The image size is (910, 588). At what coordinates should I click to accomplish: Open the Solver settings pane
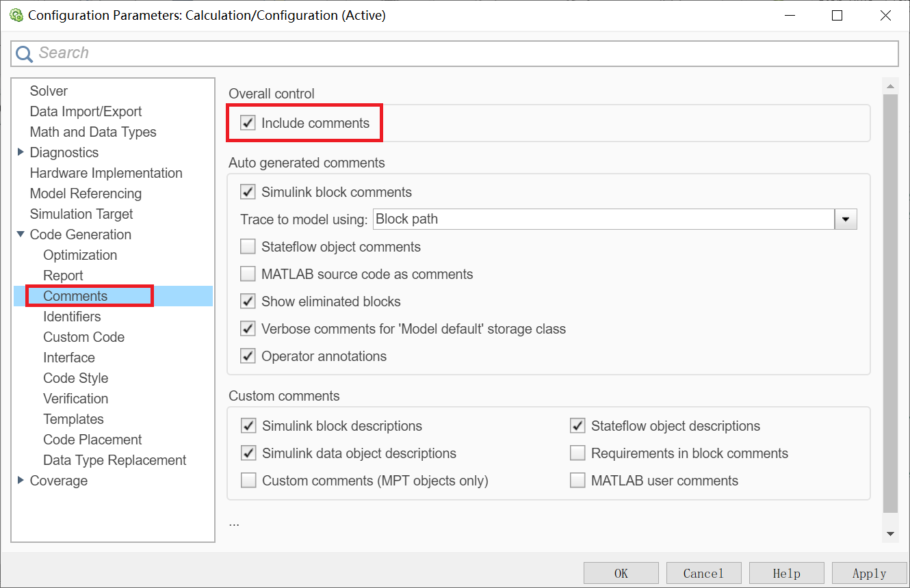point(49,91)
